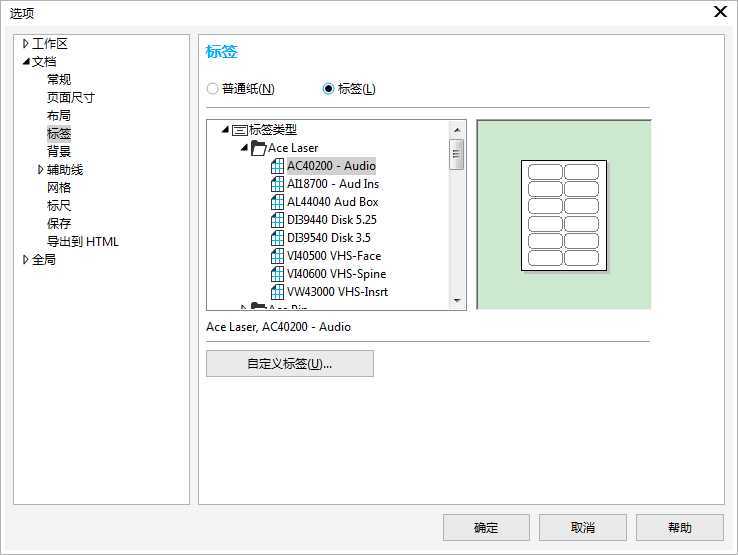Screen dimensions: 738x555
Task: Select the 标签 radio button
Action: pos(328,89)
